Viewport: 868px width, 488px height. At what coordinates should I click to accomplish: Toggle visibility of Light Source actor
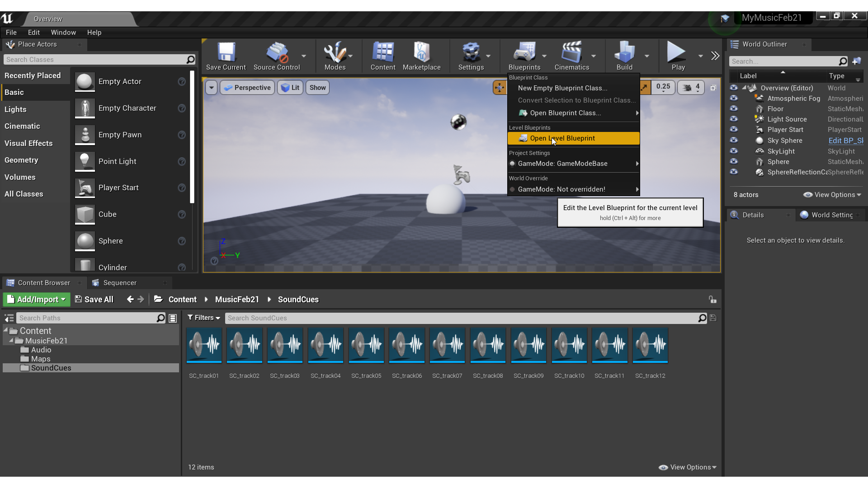coord(734,119)
